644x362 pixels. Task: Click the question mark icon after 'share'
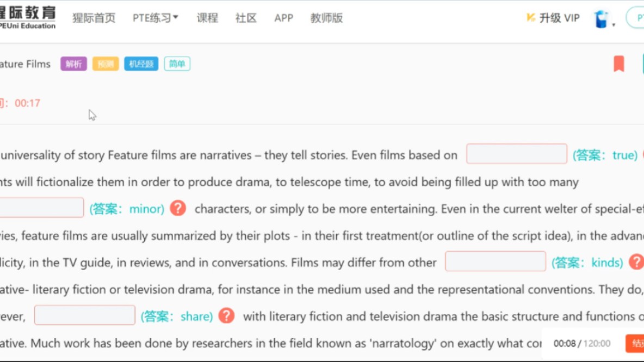click(x=226, y=316)
